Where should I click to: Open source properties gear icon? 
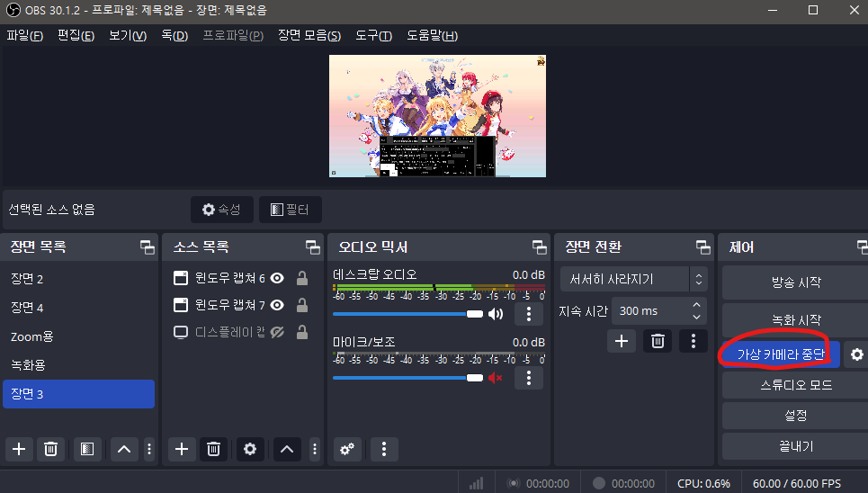[x=250, y=449]
